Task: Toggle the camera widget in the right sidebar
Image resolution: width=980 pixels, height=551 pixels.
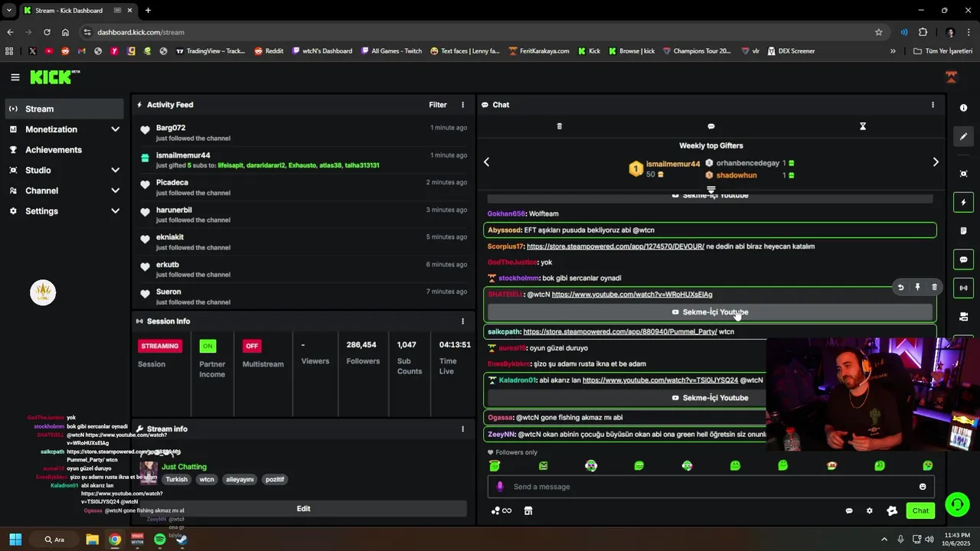Action: 963,316
